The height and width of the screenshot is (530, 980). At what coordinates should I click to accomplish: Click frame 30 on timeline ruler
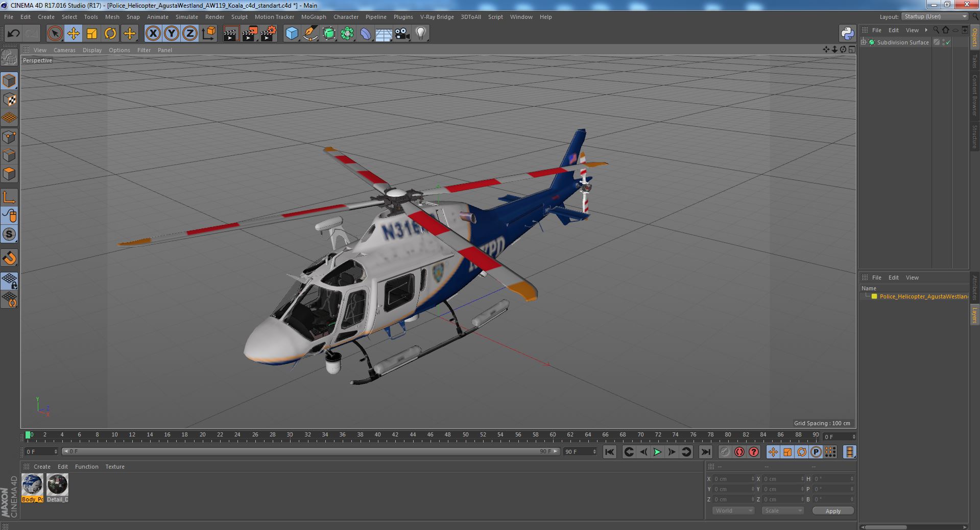pos(290,435)
